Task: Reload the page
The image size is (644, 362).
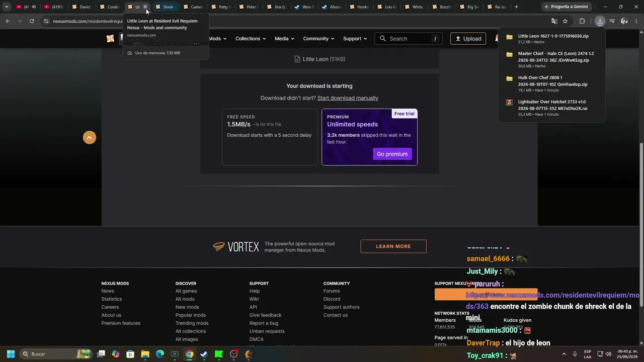Action: 32,21
